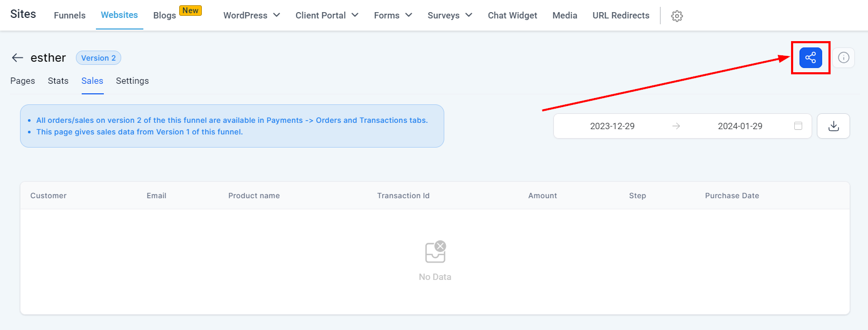Switch to the Funnels tab
868x330 pixels.
pos(70,15)
